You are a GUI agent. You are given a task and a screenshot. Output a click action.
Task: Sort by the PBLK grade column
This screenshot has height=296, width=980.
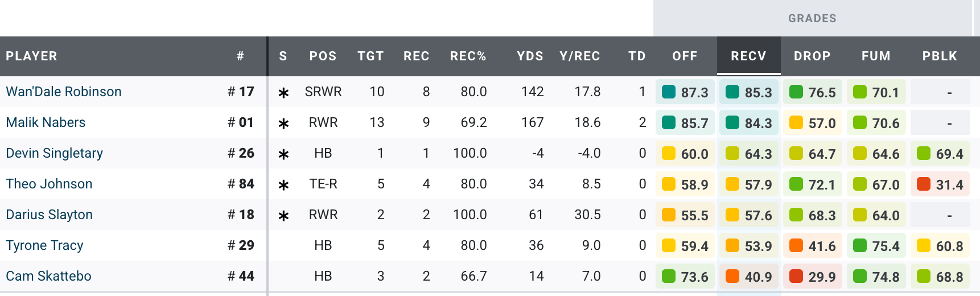click(940, 56)
